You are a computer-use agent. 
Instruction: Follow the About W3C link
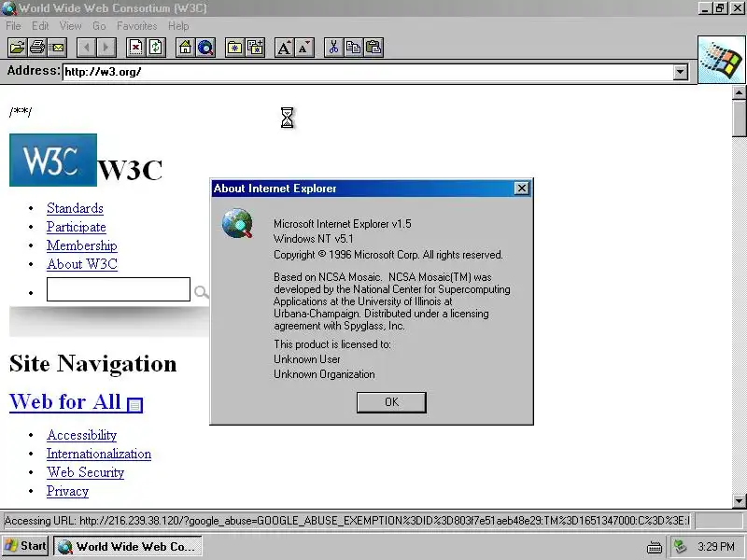click(82, 264)
